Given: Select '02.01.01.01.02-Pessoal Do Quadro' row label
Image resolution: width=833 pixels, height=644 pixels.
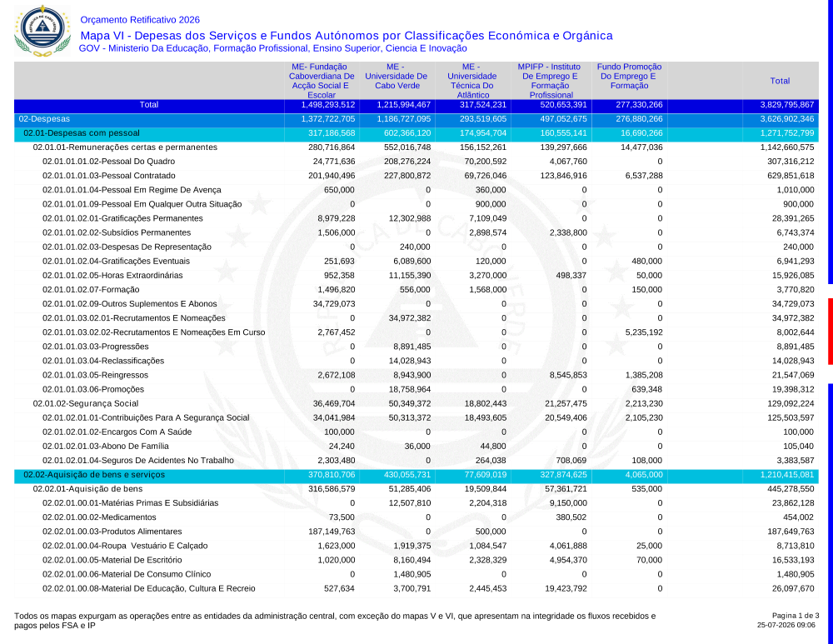Looking at the screenshot, I should tap(108, 162).
